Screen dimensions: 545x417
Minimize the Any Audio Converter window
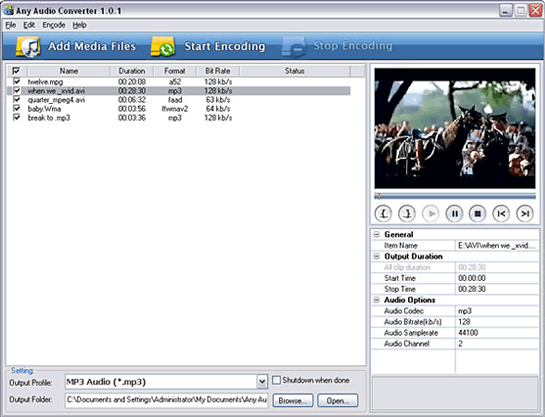click(x=506, y=10)
